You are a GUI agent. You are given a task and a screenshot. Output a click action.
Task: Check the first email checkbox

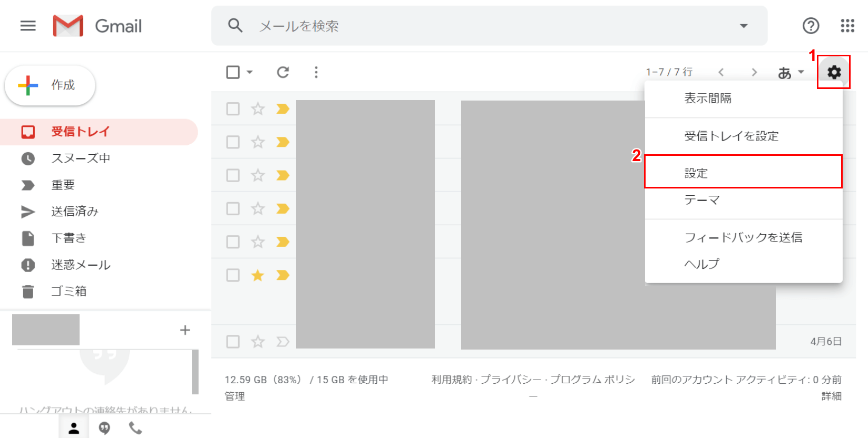tap(233, 109)
